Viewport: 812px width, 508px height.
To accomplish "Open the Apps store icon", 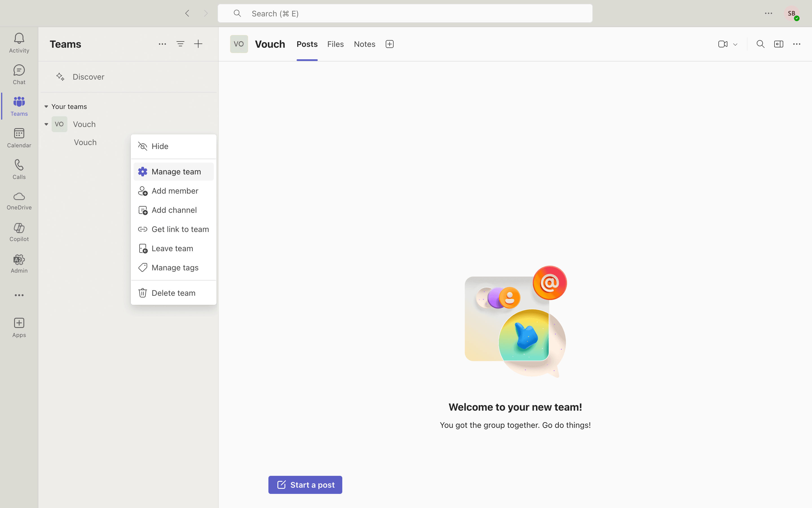I will tap(19, 328).
